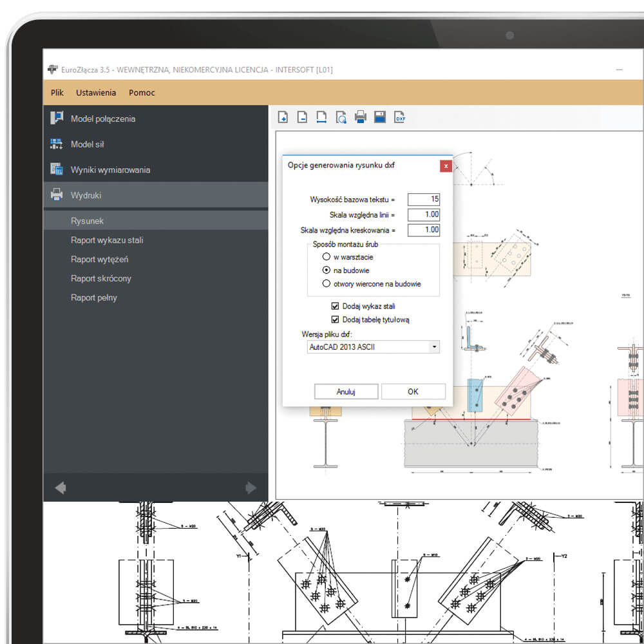Click the 'Skala względna linii' input field
The image size is (644, 644).
[x=424, y=214]
